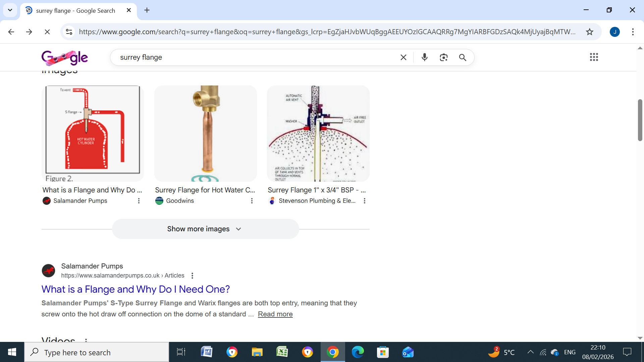The height and width of the screenshot is (362, 644).
Task: Open a new browser tab
Action: pyautogui.click(x=147, y=10)
